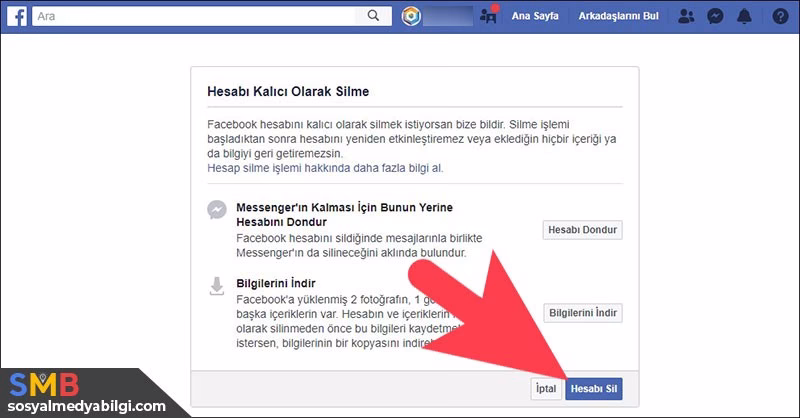Screen dimensions: 800x418
Task: Open the profile avatar in top bar
Action: click(x=411, y=16)
